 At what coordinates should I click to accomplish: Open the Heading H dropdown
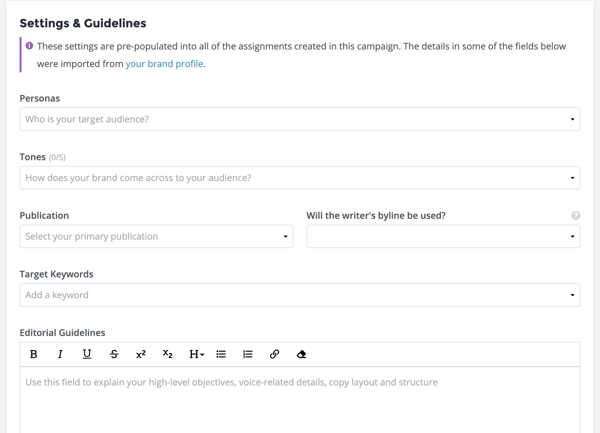(x=197, y=354)
